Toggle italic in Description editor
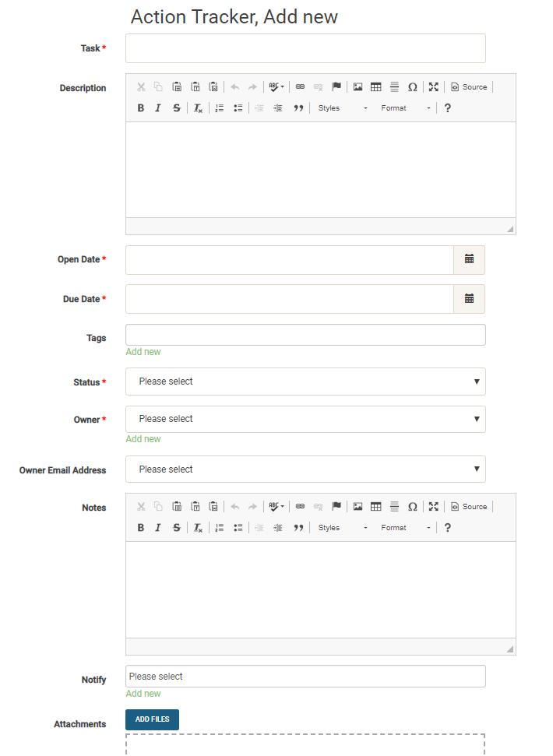This screenshot has width=553, height=756. (158, 108)
